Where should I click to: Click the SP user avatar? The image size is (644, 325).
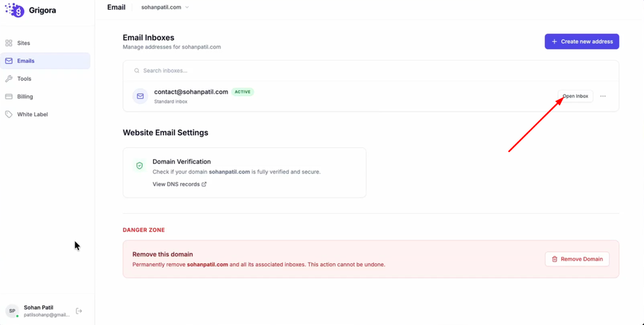[12, 311]
